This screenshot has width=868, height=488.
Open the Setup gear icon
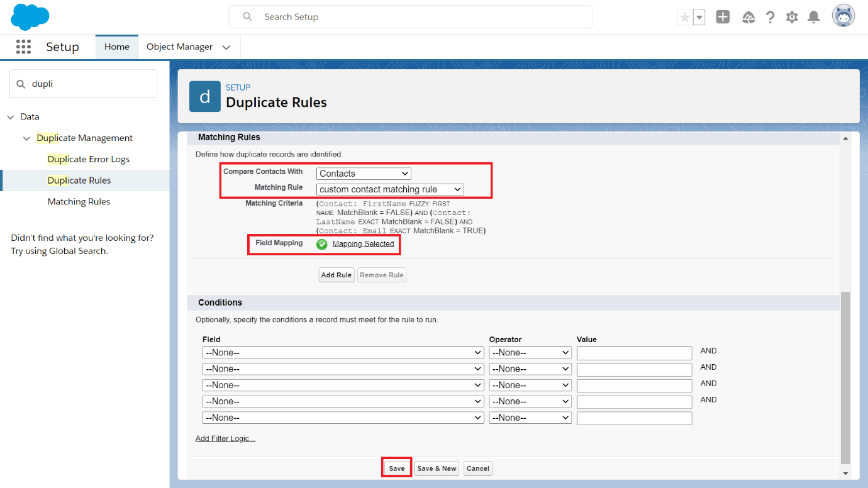[x=792, y=18]
